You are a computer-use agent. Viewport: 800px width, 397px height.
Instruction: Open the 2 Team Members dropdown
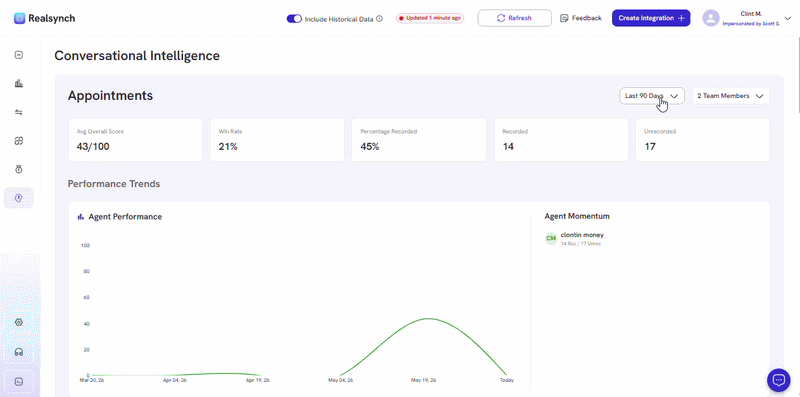[731, 96]
